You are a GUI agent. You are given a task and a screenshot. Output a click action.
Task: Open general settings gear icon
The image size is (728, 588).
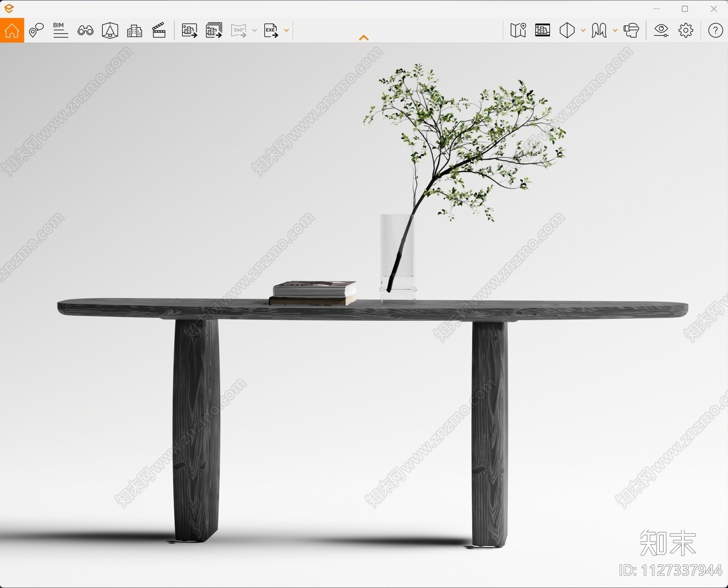tap(686, 30)
